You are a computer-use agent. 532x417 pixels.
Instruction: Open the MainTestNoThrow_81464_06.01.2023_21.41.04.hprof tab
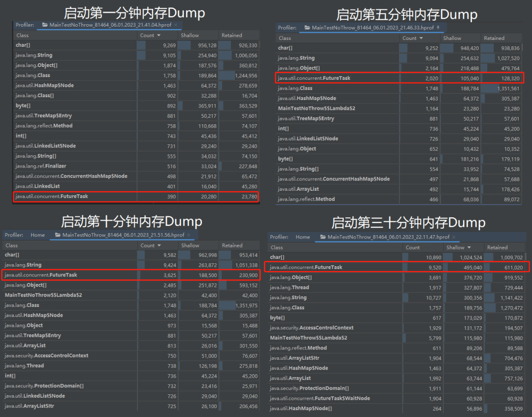tap(110, 25)
